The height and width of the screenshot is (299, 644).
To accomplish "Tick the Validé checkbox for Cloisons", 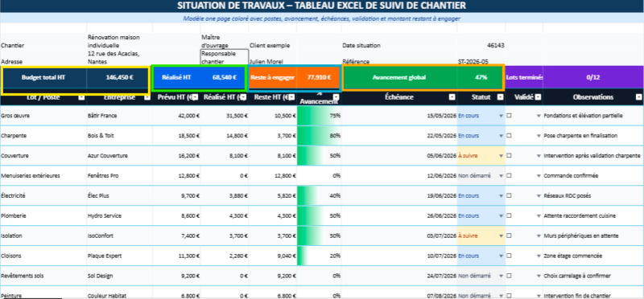I will click(510, 256).
